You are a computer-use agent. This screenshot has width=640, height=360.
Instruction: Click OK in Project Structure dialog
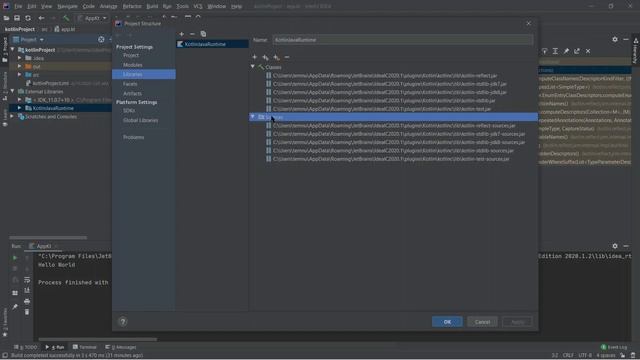[x=447, y=322]
